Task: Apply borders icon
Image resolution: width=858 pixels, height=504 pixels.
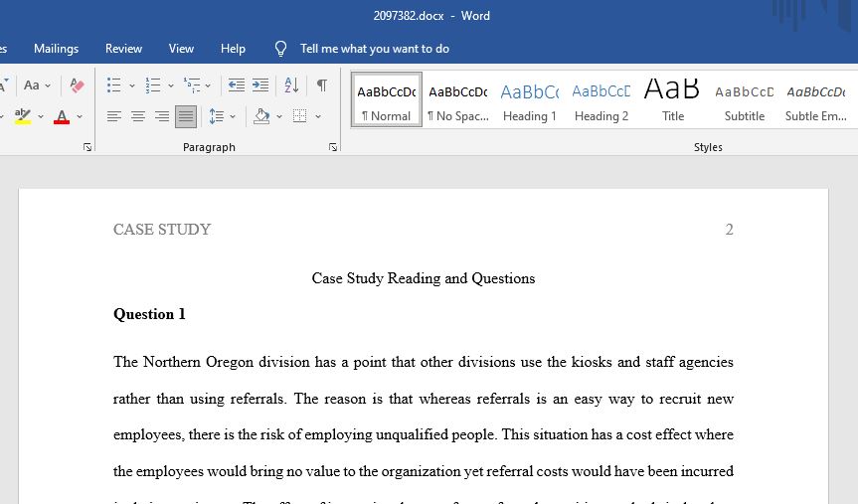Action: 300,116
